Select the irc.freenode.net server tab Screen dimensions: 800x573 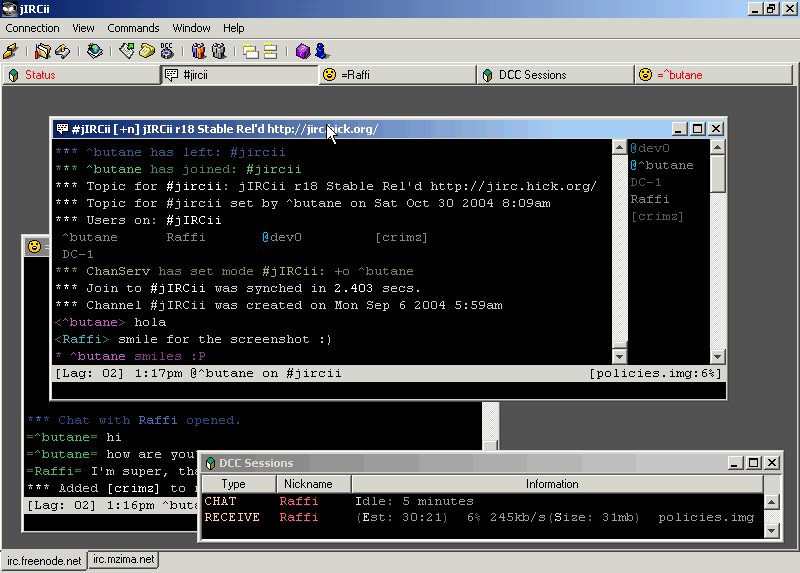tap(44, 561)
